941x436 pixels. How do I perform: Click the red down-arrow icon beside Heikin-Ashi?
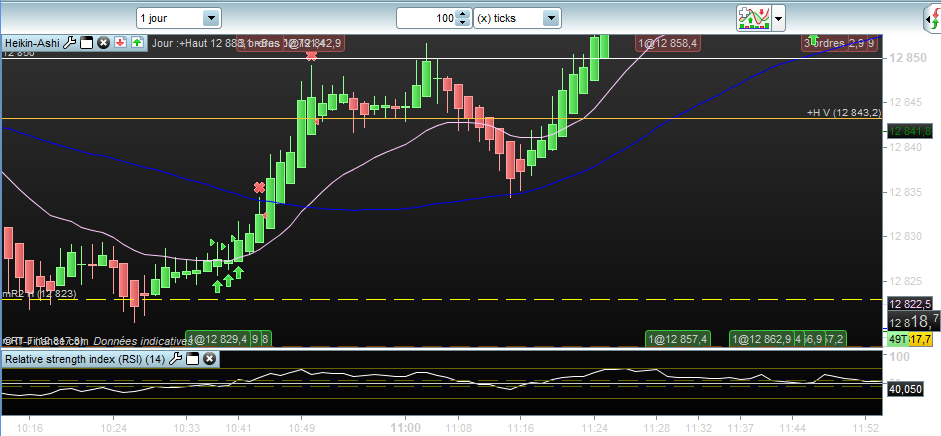pos(120,43)
